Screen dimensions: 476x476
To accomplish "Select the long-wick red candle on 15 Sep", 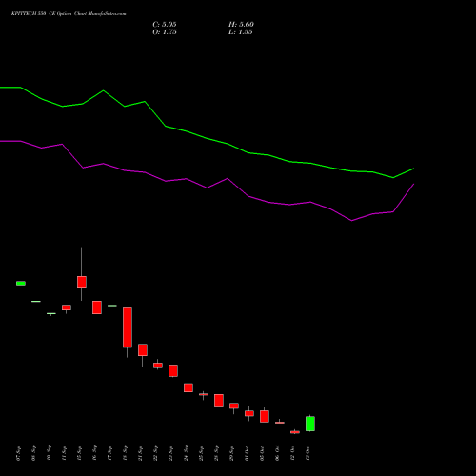I will point(82,282).
